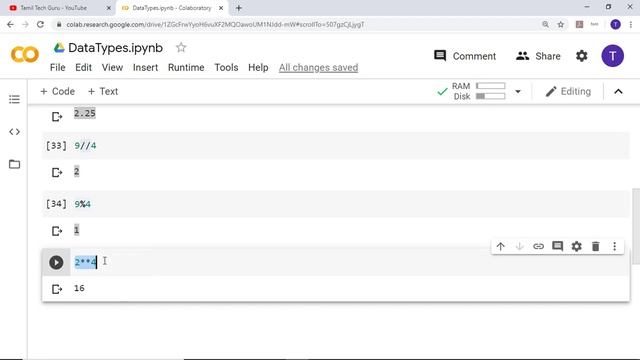Open table of contents sidebar
640x360 pixels.
[x=14, y=99]
